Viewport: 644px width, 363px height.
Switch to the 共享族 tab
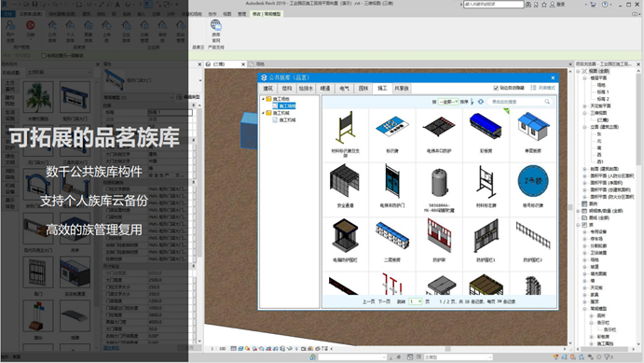coord(402,89)
